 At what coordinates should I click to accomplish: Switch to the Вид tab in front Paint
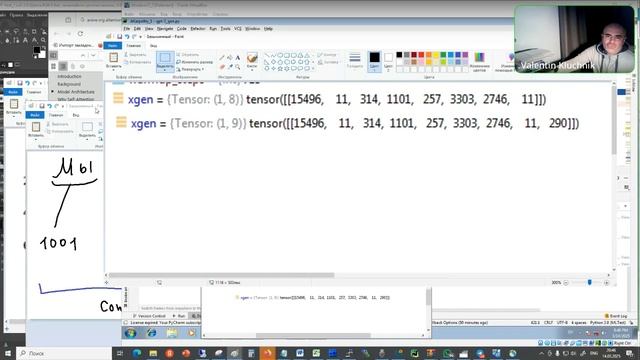point(153,46)
